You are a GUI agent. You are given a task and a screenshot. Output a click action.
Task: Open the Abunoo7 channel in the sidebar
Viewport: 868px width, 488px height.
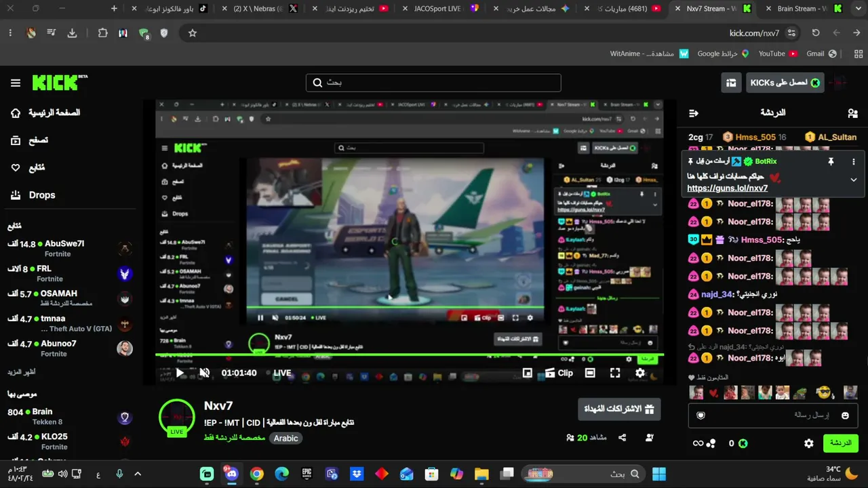click(x=70, y=348)
